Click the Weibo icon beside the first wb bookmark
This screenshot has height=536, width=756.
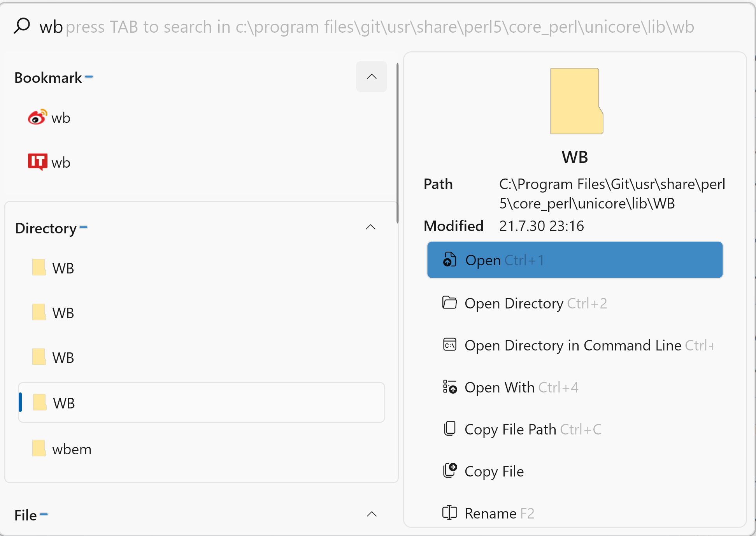[37, 117]
